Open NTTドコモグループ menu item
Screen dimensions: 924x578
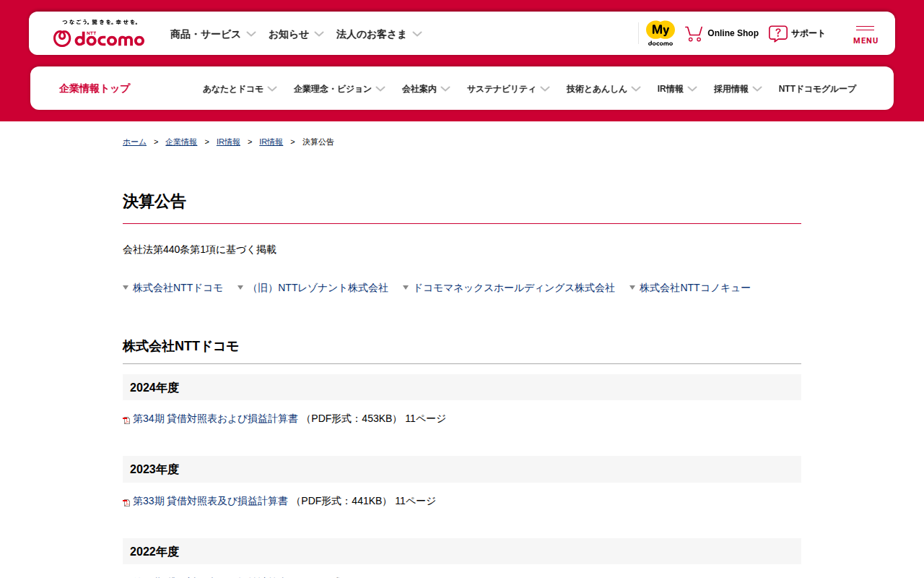click(x=817, y=89)
